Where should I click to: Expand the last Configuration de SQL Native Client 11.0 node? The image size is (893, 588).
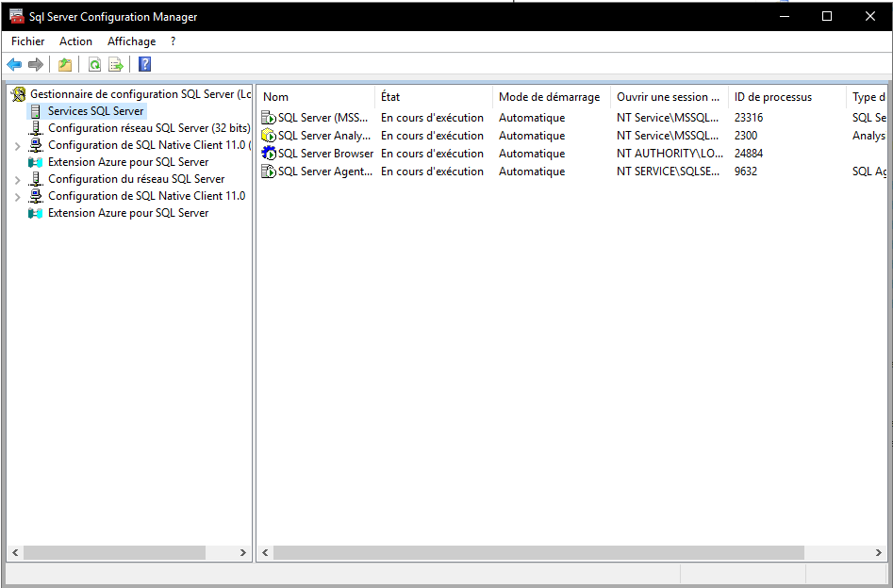tap(18, 197)
